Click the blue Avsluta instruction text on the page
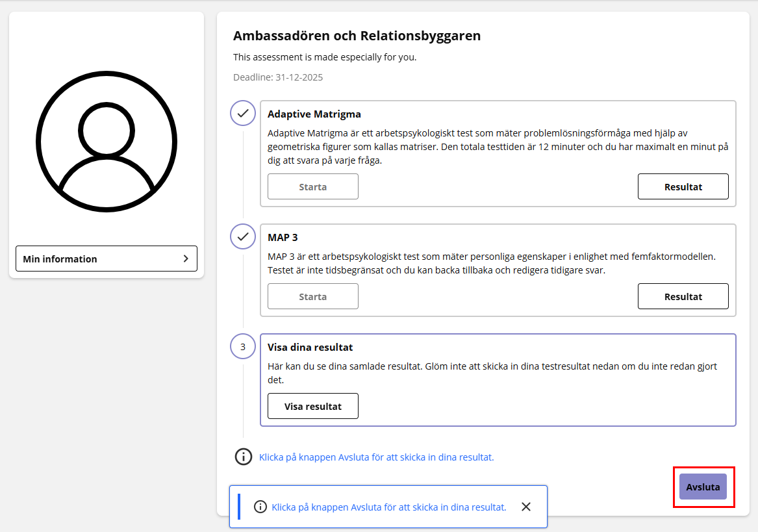Viewport: 758px width, 532px height. tap(376, 457)
